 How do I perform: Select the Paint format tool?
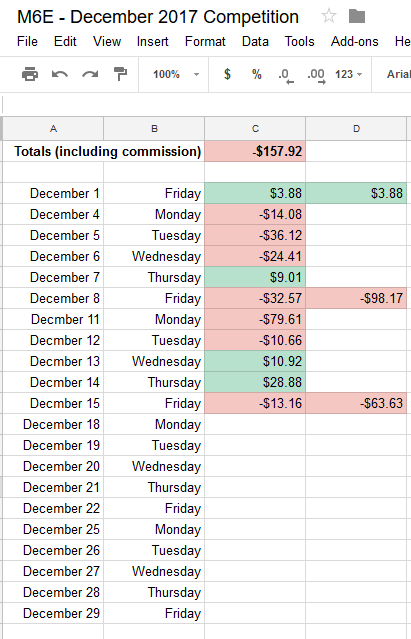point(120,74)
